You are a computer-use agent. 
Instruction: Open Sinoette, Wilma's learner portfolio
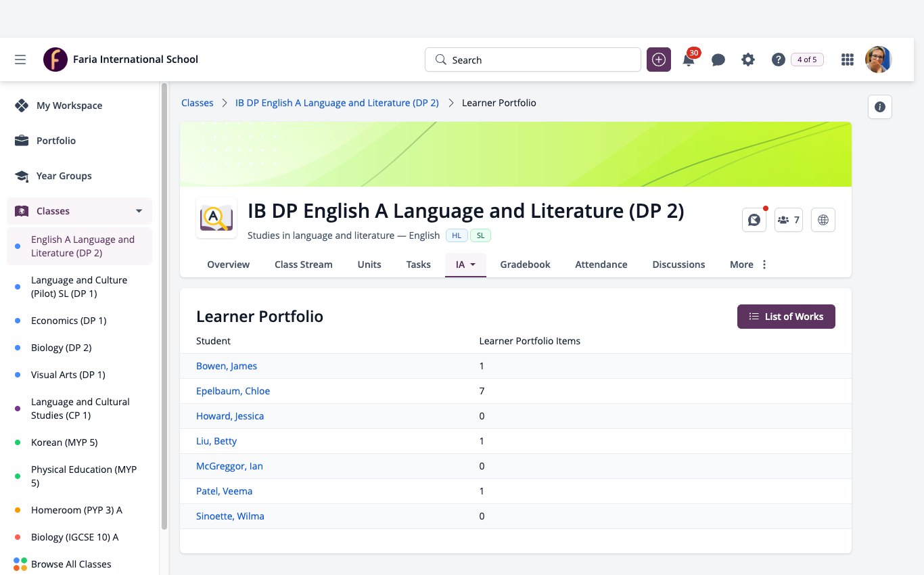click(230, 516)
